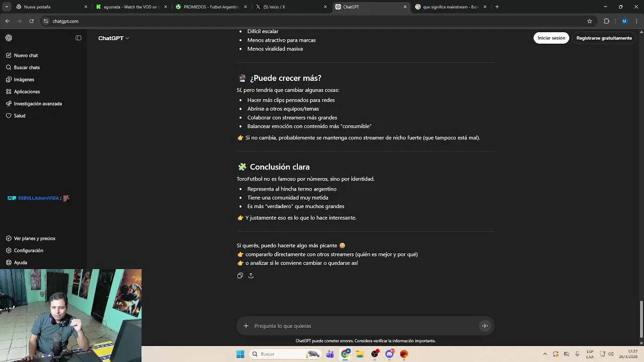Click heading ¿Puede crecer más?
This screenshot has height=362, width=644.
(285, 78)
